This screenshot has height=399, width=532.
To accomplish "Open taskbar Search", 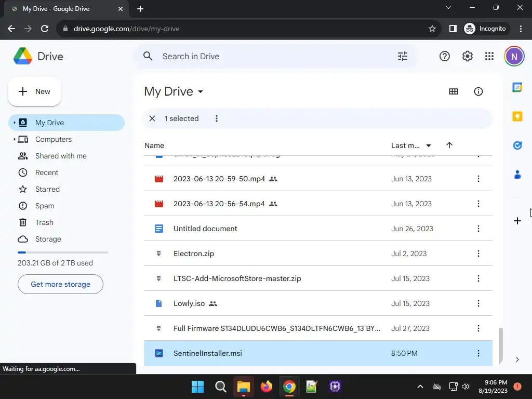I will 220,387.
